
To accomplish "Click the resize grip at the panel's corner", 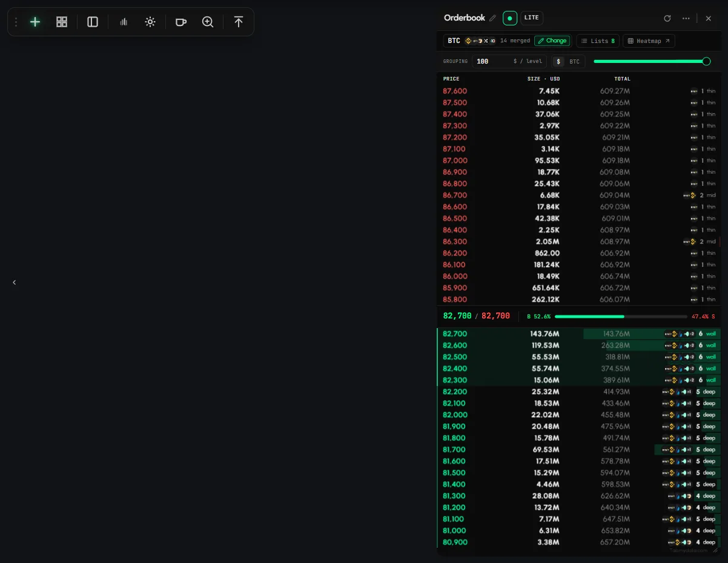I will click(715, 550).
